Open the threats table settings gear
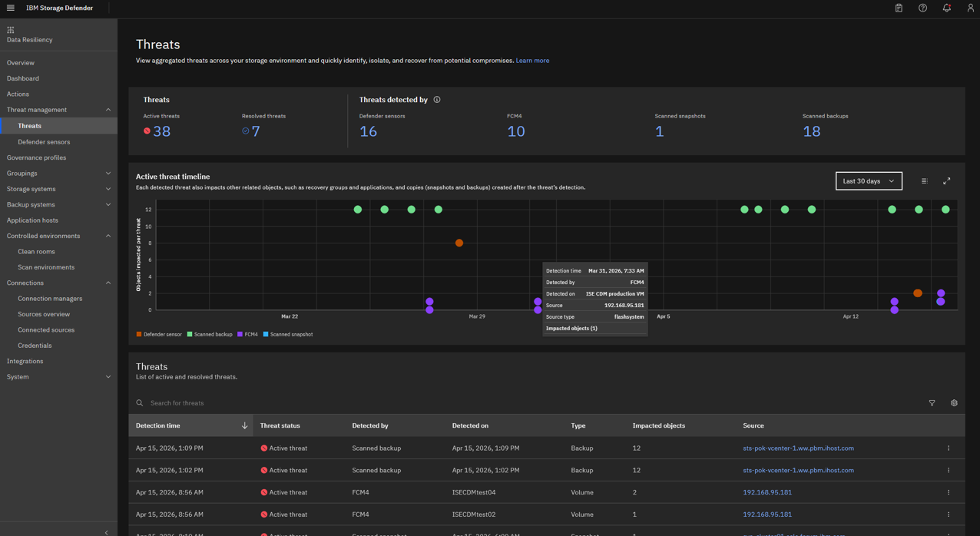The width and height of the screenshot is (980, 536). click(x=954, y=403)
